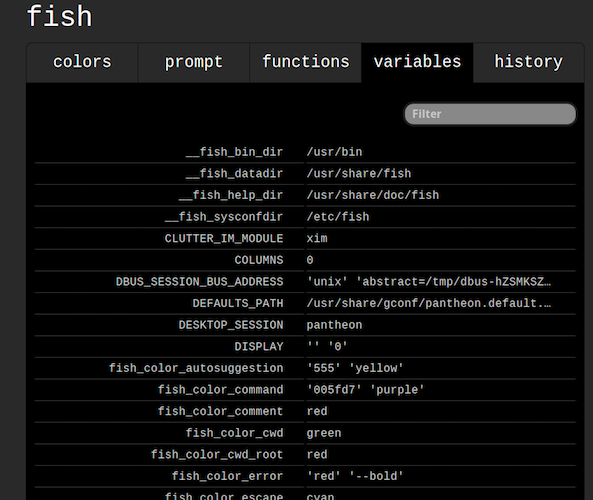Click the Filter input field
The width and height of the screenshot is (593, 500).
(490, 114)
